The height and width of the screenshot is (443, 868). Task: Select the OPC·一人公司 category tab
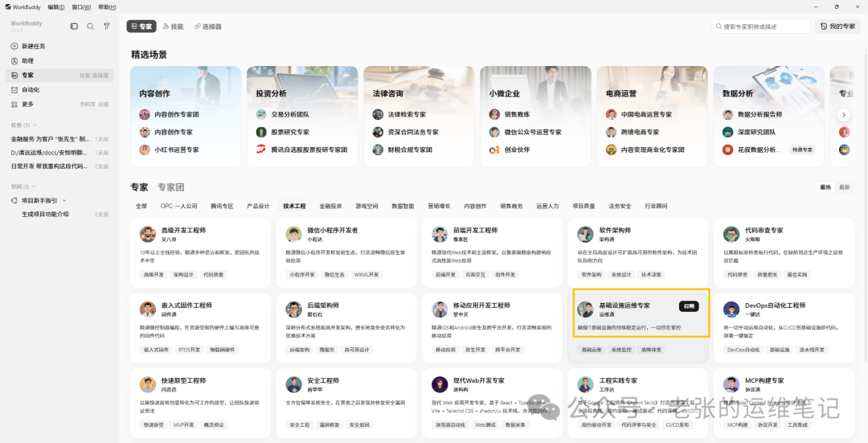178,206
